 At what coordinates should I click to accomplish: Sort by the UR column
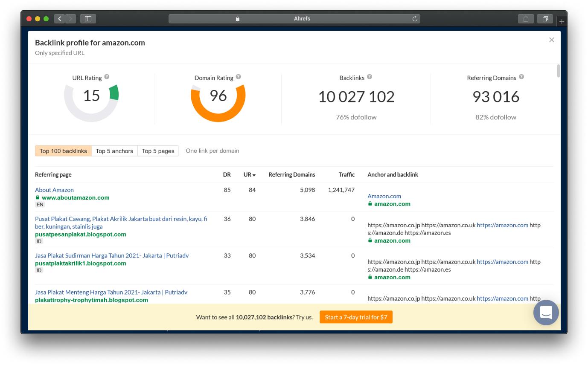250,175
